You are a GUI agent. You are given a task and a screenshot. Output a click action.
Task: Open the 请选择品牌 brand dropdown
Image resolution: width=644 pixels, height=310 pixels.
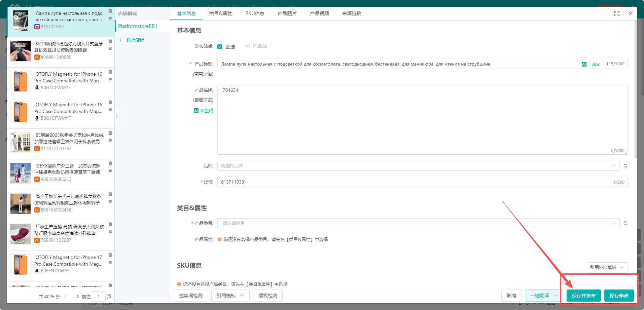(x=417, y=165)
